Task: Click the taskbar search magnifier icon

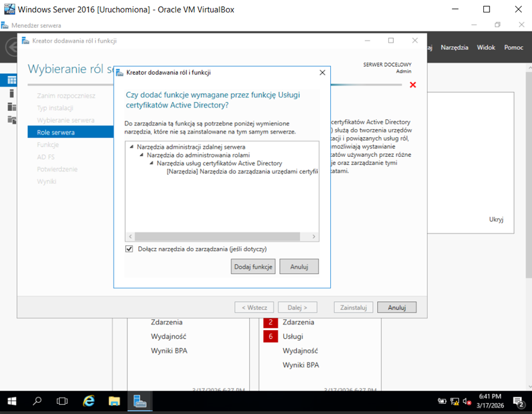Action: pyautogui.click(x=37, y=402)
